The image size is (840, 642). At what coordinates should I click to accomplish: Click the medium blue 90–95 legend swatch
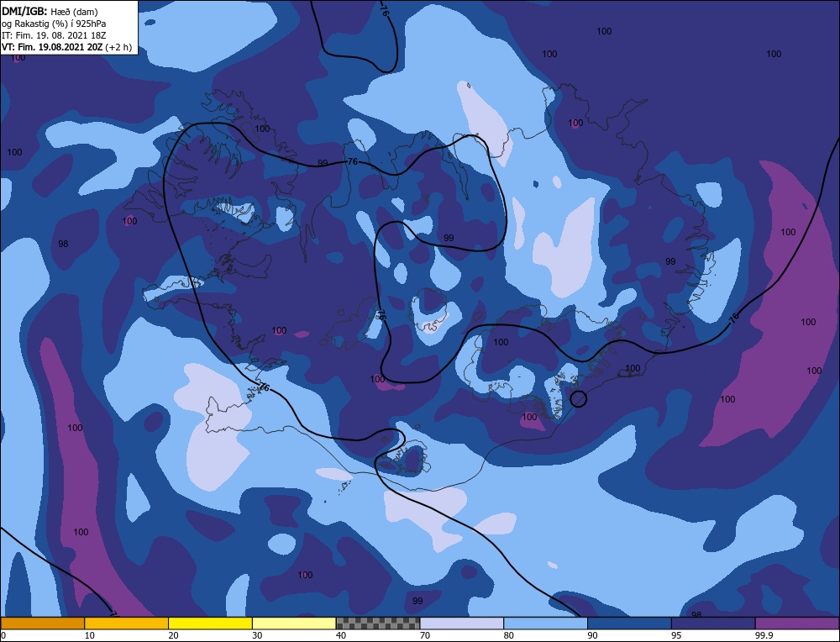[x=629, y=624]
